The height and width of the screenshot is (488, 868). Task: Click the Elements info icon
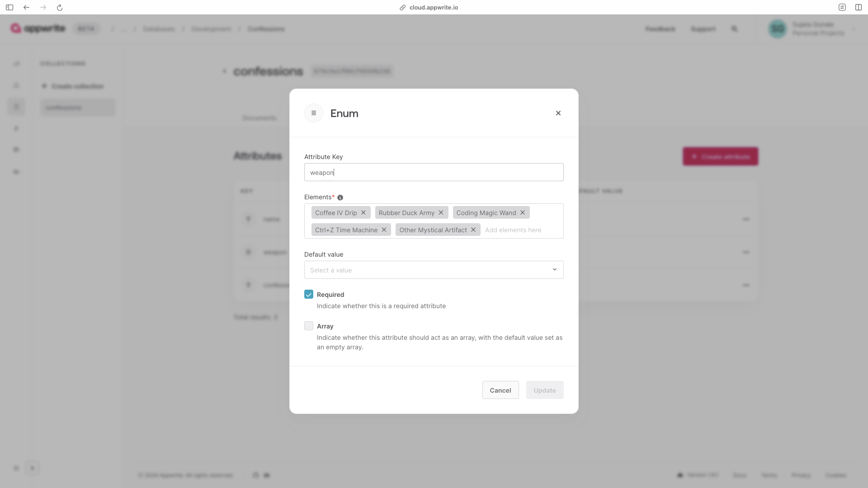coord(340,197)
